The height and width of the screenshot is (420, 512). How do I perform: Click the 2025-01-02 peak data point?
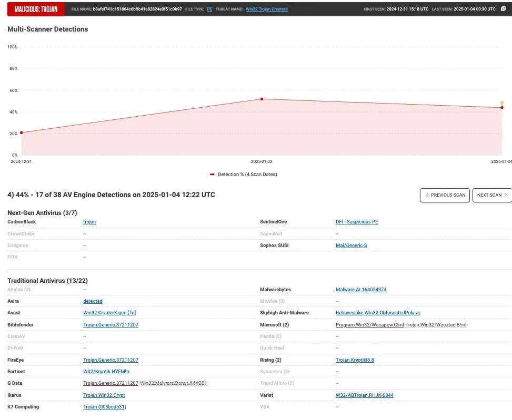(x=262, y=98)
